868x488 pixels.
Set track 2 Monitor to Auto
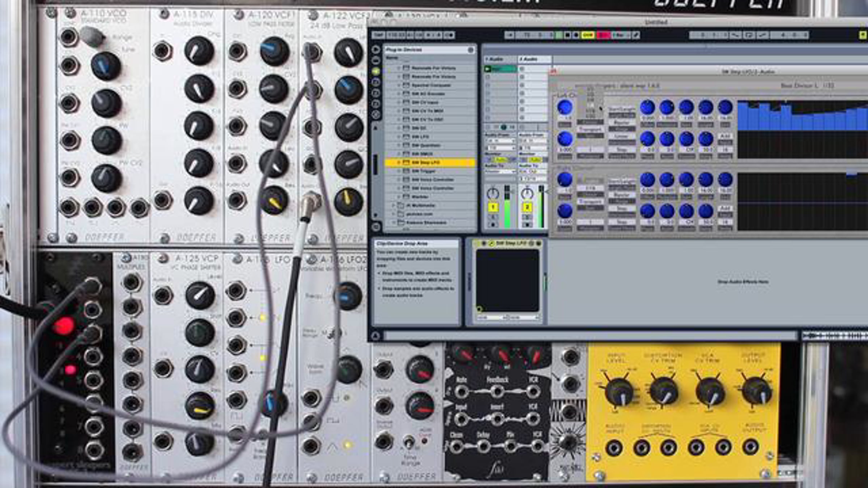[x=535, y=159]
